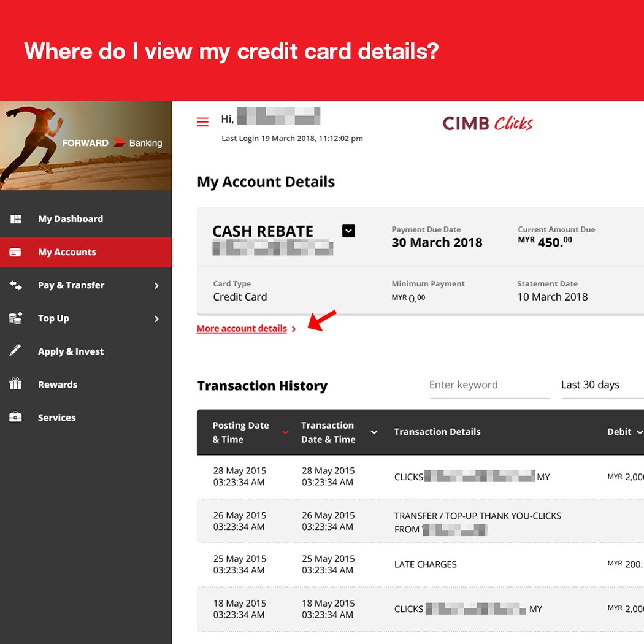644x644 pixels.
Task: Expand Top Up submenu chevron
Action: tap(156, 319)
